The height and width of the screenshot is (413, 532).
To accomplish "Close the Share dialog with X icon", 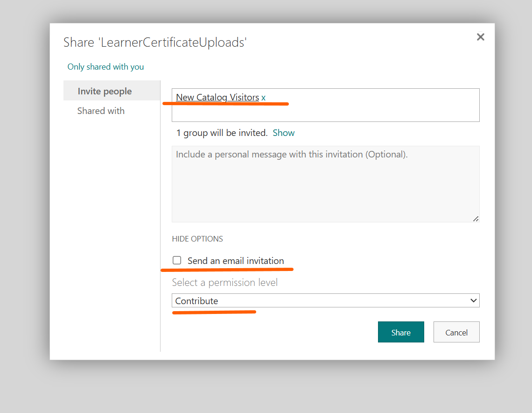I will pos(480,37).
